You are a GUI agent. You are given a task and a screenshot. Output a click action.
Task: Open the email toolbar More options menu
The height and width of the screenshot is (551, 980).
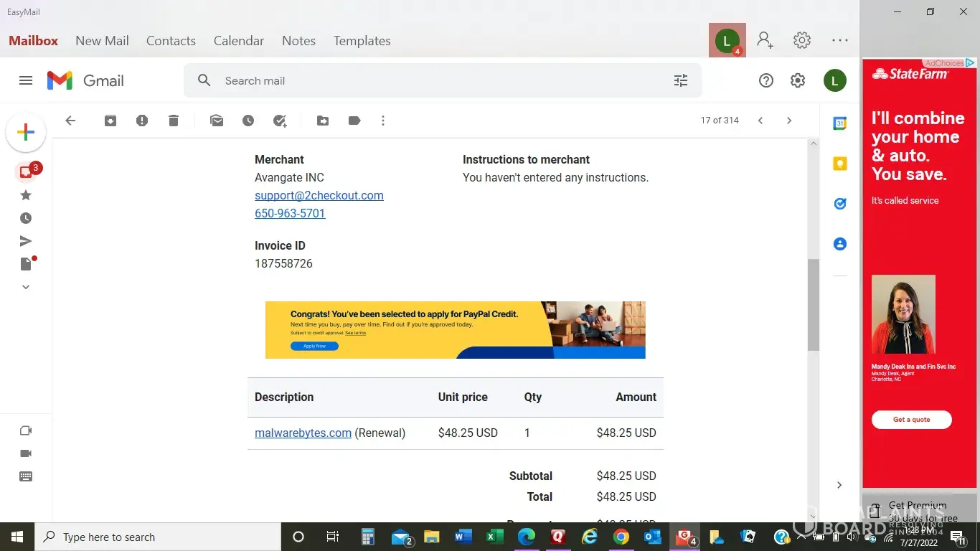tap(383, 121)
